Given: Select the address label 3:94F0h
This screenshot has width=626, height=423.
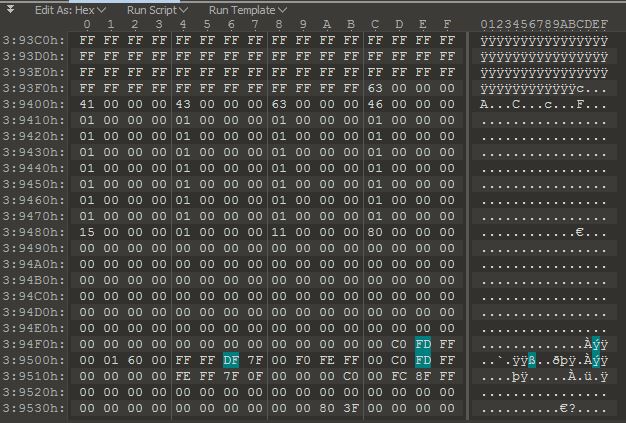Looking at the screenshot, I should [34, 344].
